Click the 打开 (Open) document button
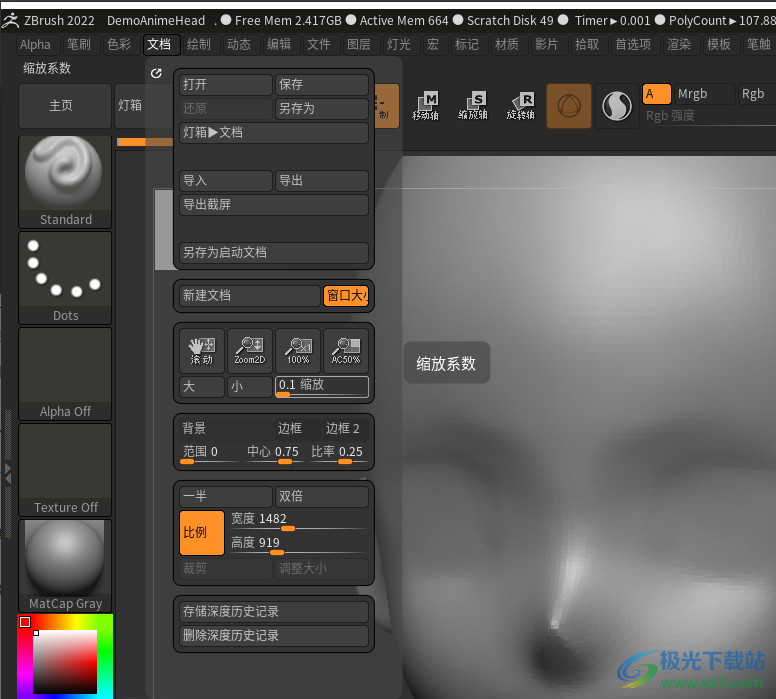Screen dimensions: 776x699 click(x=226, y=84)
